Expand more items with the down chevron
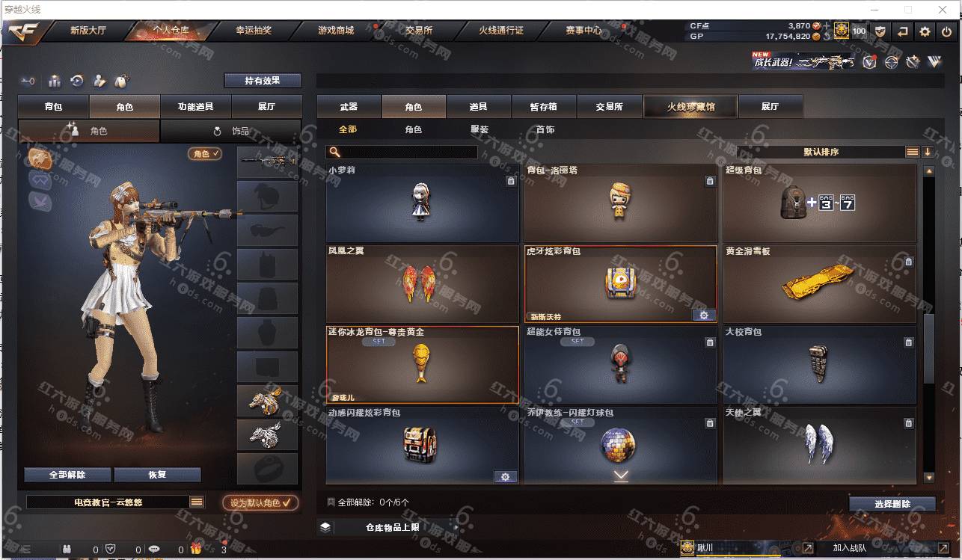 click(x=621, y=475)
